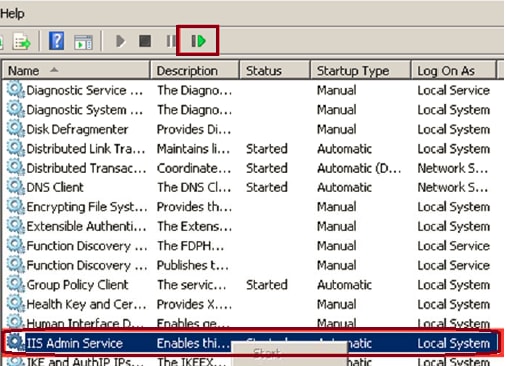The image size is (506, 366).
Task: Click the Pause Service toolbar icon
Action: (x=171, y=41)
